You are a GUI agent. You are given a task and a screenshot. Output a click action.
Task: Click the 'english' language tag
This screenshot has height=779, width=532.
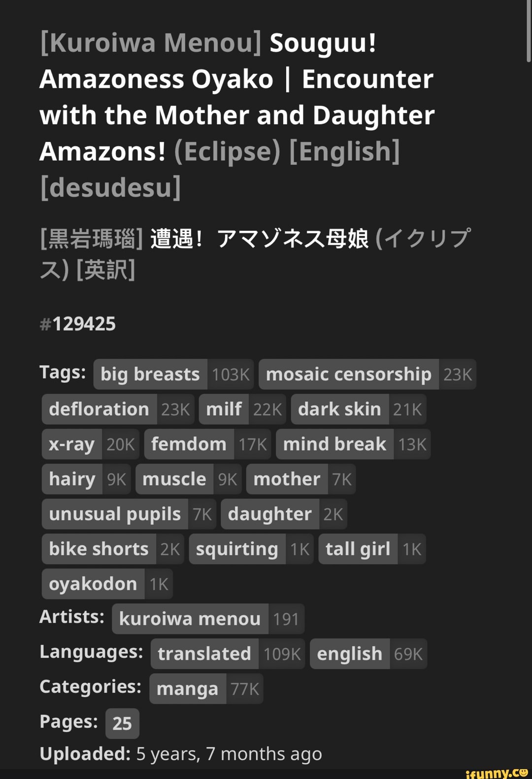pyautogui.click(x=349, y=654)
